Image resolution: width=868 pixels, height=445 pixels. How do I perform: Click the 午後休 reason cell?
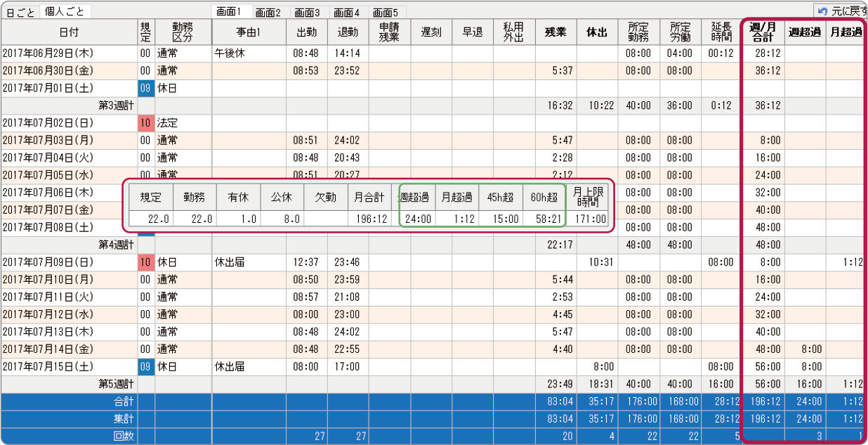click(x=249, y=53)
